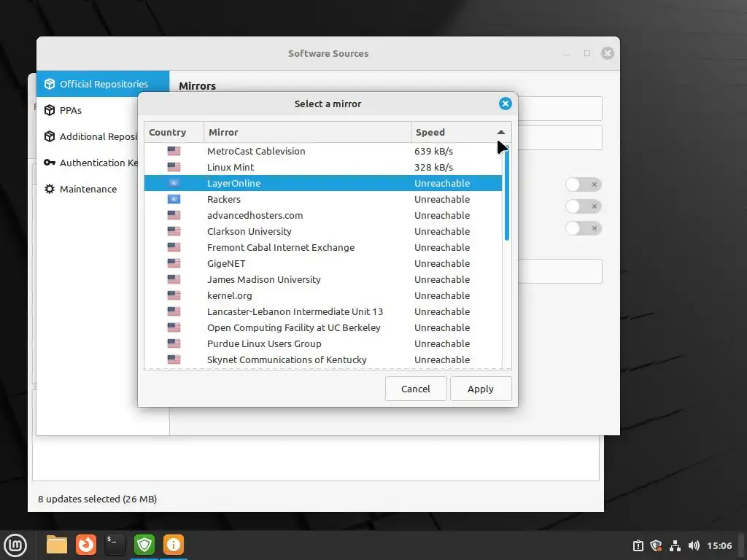Click the 8 updates selected status text
Image resolution: width=747 pixels, height=560 pixels.
click(97, 499)
